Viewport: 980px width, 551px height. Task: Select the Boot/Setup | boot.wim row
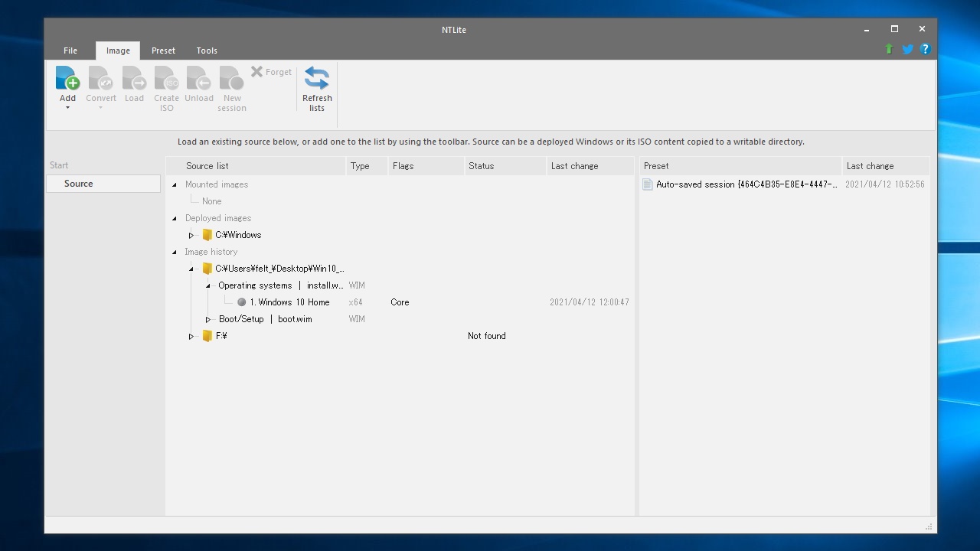click(266, 319)
